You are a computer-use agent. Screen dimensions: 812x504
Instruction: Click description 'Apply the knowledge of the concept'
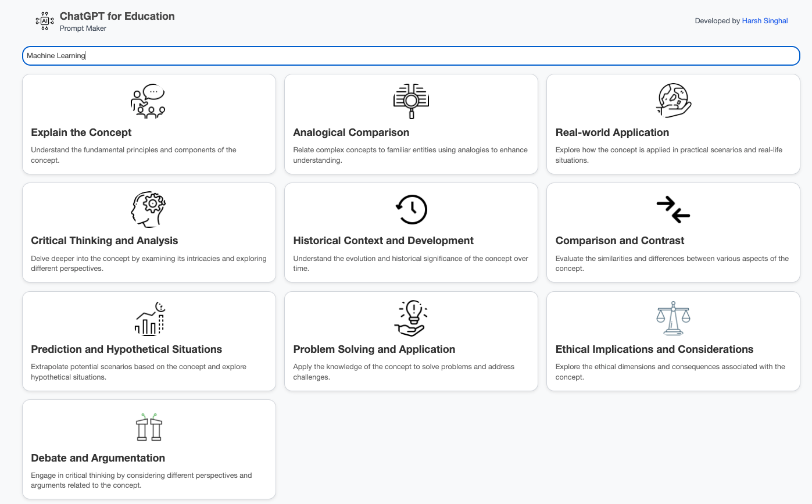click(404, 372)
